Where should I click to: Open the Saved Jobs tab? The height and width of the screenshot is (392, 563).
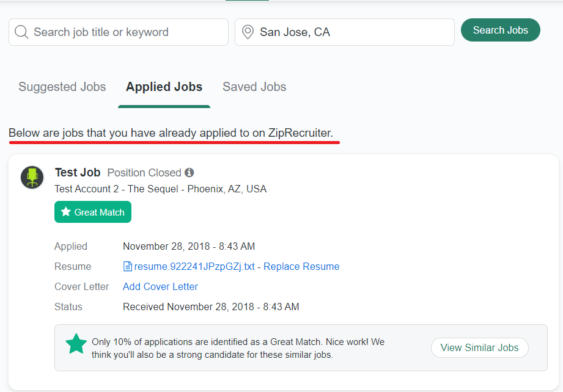tap(254, 87)
